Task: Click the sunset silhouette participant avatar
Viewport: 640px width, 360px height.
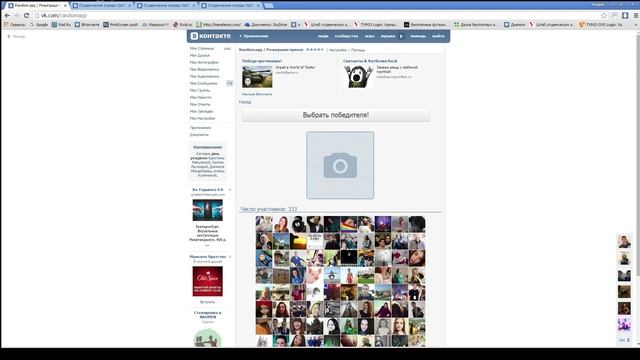Action: pos(298,241)
